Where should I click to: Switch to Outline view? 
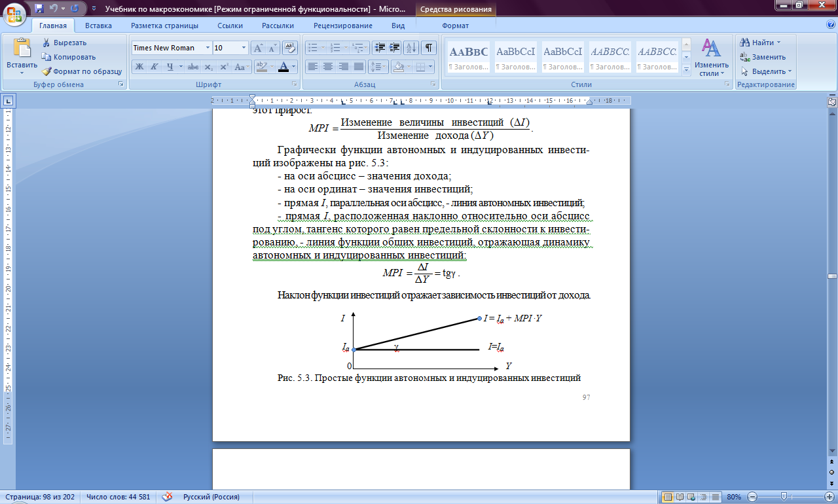point(702,497)
